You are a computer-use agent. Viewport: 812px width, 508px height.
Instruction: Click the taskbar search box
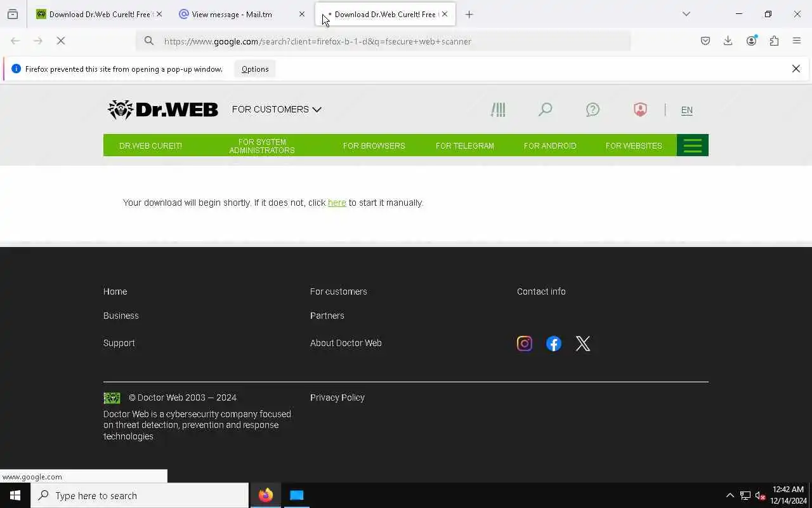pos(140,495)
